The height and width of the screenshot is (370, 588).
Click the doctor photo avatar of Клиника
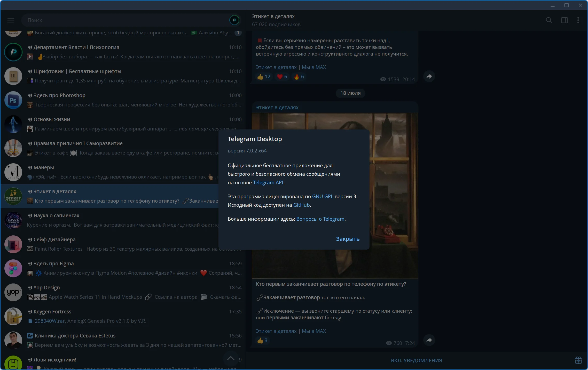[13, 340]
